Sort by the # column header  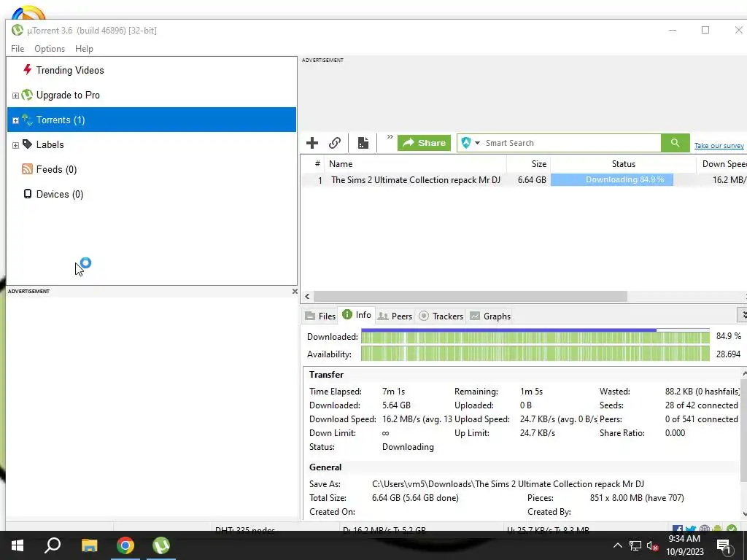click(317, 164)
